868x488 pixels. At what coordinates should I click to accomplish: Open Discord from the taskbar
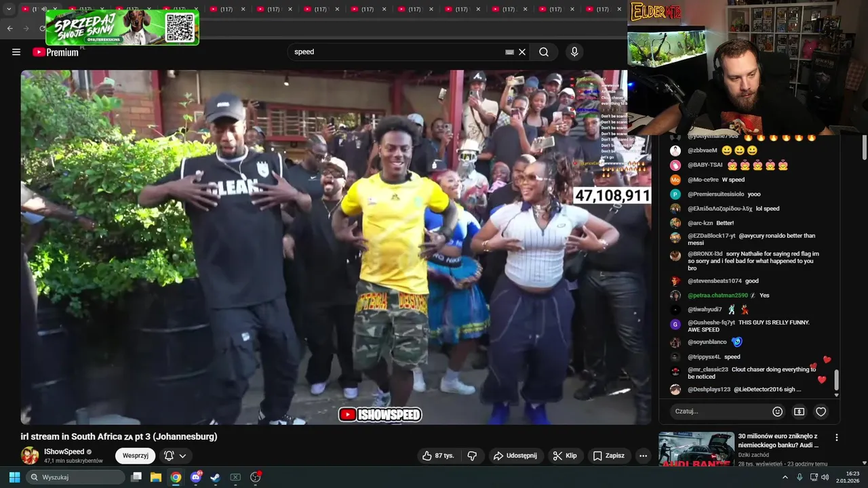(x=196, y=477)
